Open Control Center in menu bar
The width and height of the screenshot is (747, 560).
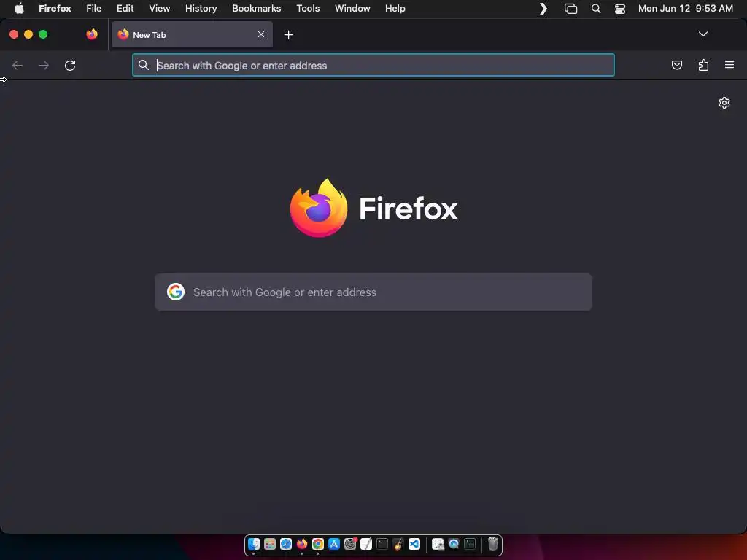pyautogui.click(x=620, y=9)
